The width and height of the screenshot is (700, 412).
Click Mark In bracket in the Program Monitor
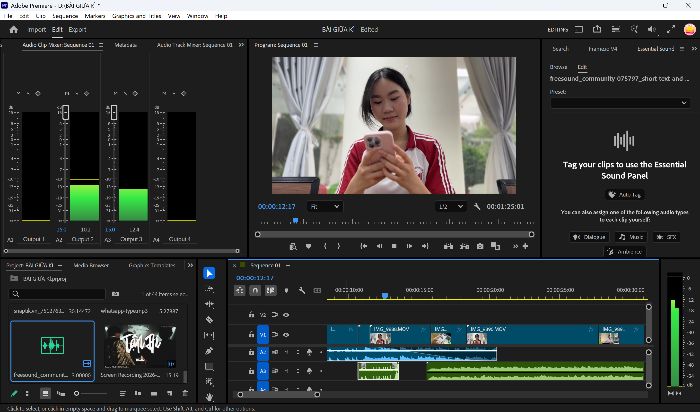click(x=325, y=246)
